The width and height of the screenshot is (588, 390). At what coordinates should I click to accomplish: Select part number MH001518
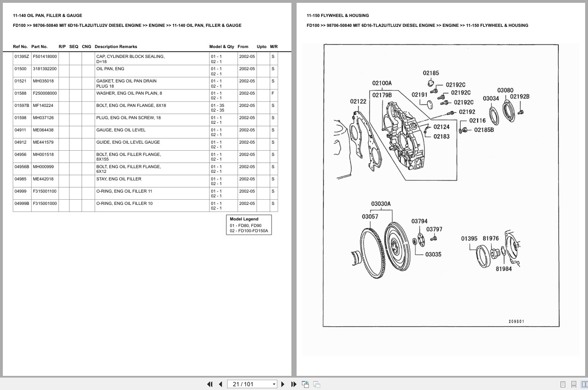[43, 154]
